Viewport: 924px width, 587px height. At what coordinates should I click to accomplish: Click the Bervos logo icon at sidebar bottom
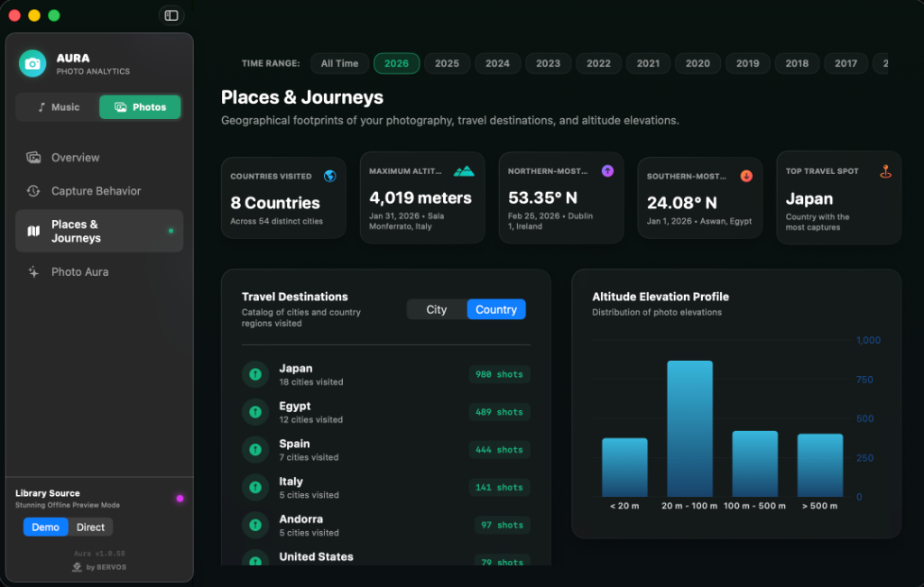coord(77,567)
